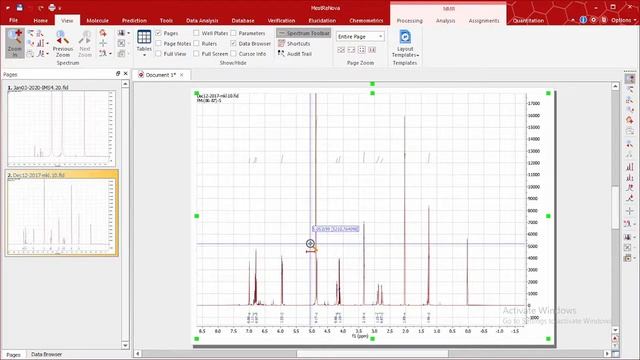
Task: Click the Next Zoom icon
Action: (x=85, y=37)
